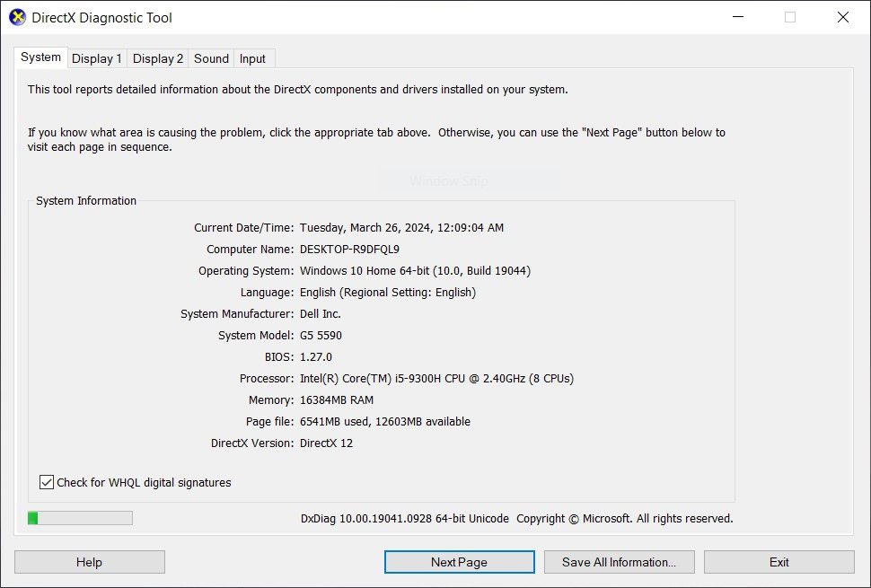The image size is (871, 588).
Task: Click the computer name DESKTOP-R9DFQL9
Action: point(349,249)
